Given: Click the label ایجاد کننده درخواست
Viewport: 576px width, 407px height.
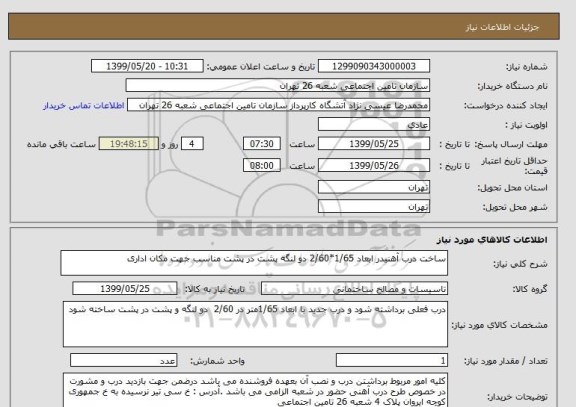Looking at the screenshot, I should [505, 106].
